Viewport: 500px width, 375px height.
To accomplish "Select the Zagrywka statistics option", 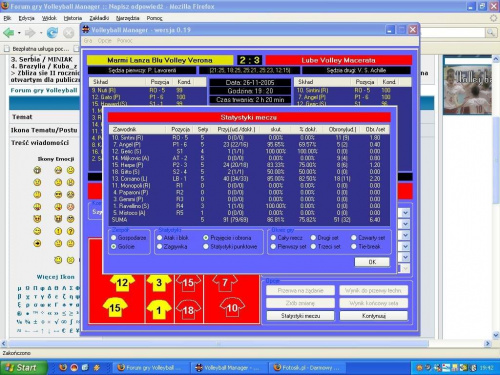I will point(159,246).
